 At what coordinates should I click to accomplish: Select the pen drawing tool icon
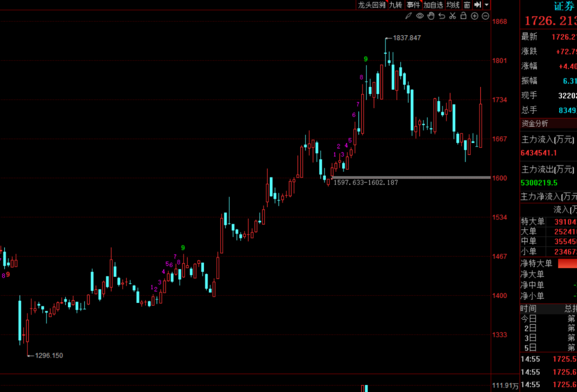[409, 16]
